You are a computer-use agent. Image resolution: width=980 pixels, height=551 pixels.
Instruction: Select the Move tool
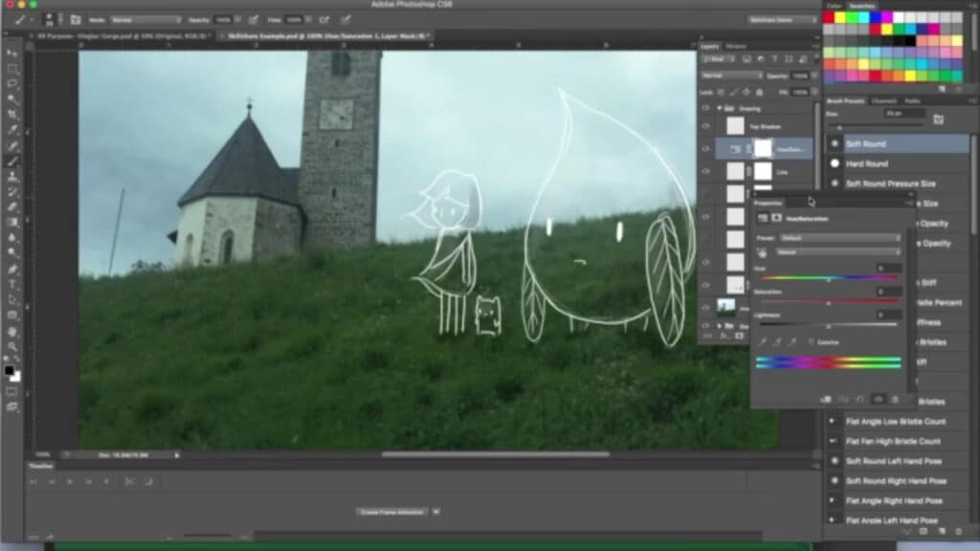pyautogui.click(x=11, y=51)
